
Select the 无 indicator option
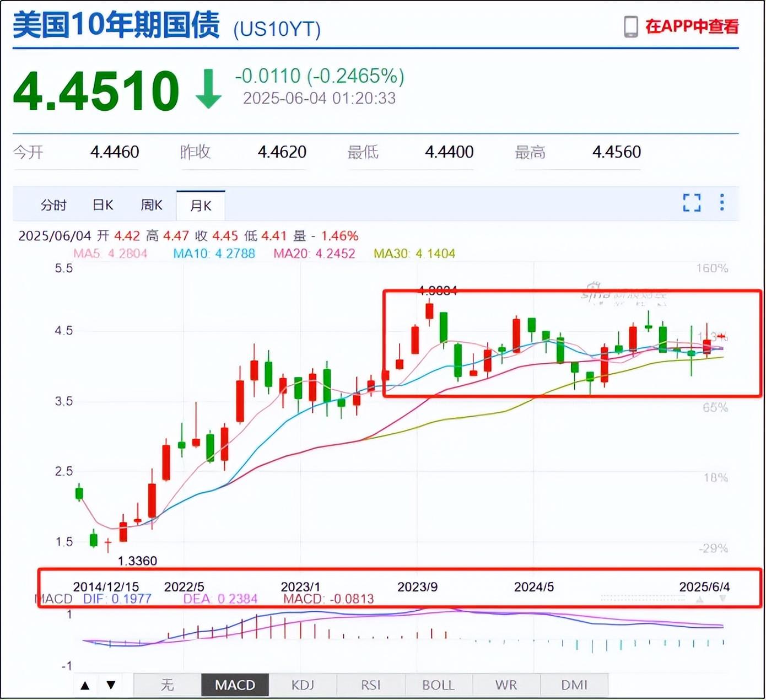coord(167,685)
